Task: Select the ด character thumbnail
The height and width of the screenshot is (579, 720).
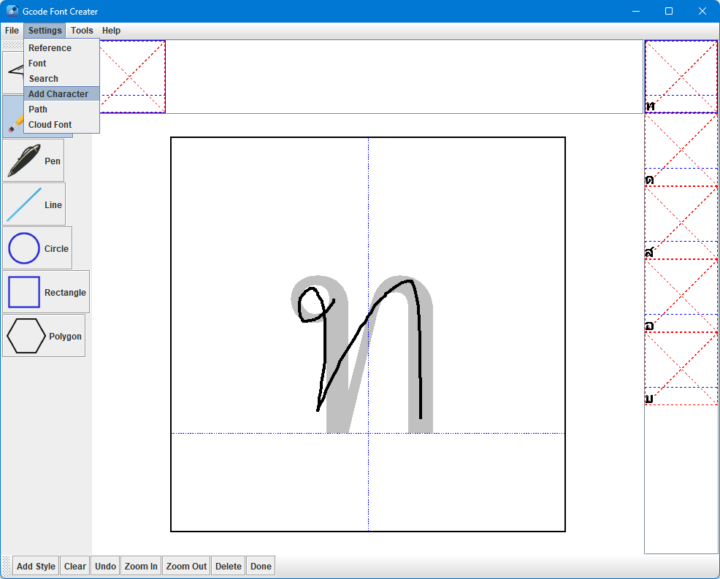Action: 681,150
